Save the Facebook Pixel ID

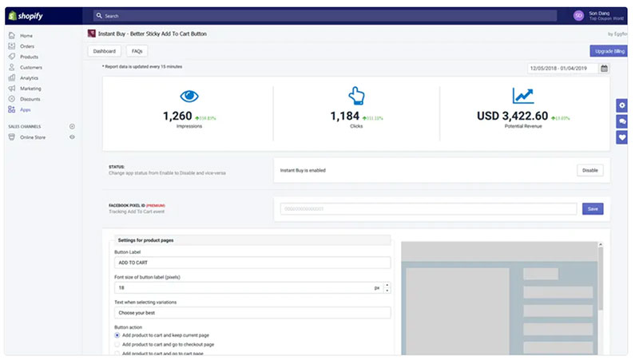[593, 209]
